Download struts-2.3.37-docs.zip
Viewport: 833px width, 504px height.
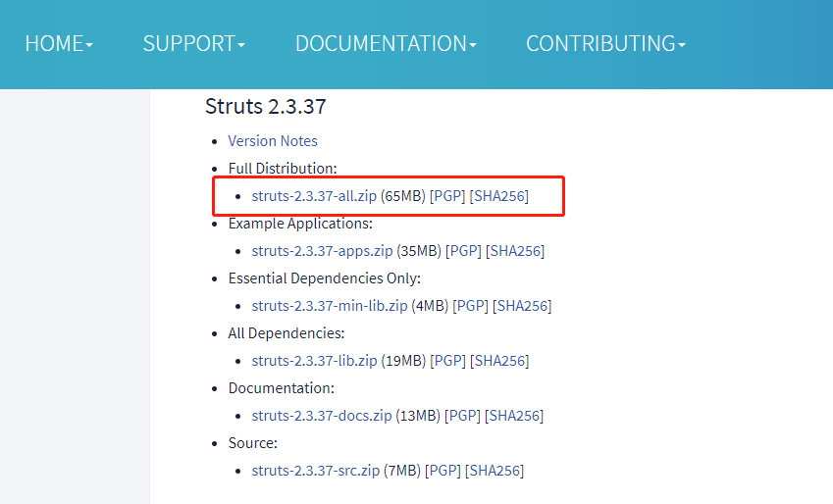[x=322, y=416]
